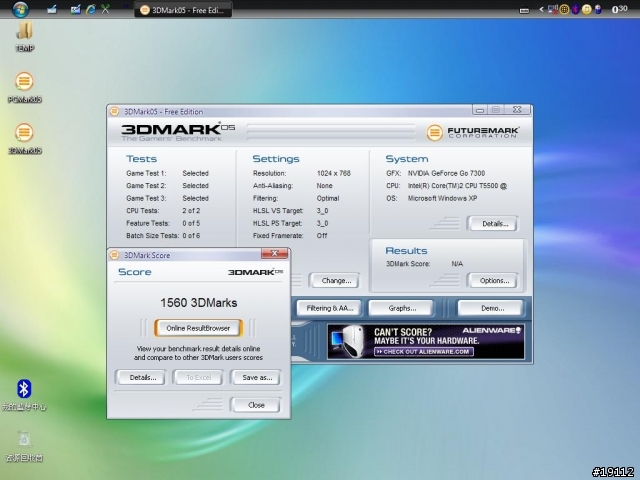The image size is (640, 480).
Task: Select the TEMP folder desktop icon
Action: (x=24, y=36)
